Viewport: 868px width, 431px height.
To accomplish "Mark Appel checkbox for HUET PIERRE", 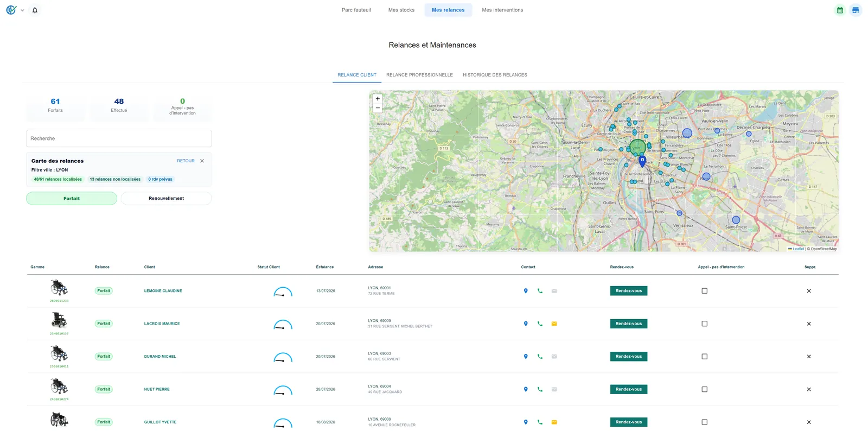I will [x=705, y=389].
